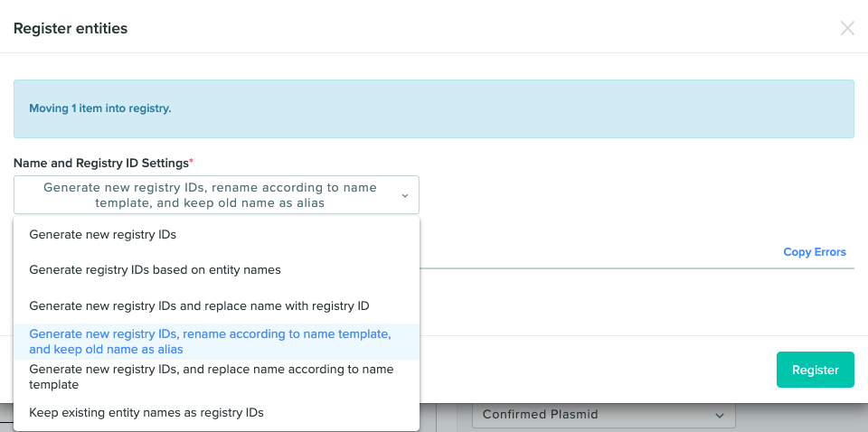Click the Register entities dialog title
868x432 pixels.
71,28
